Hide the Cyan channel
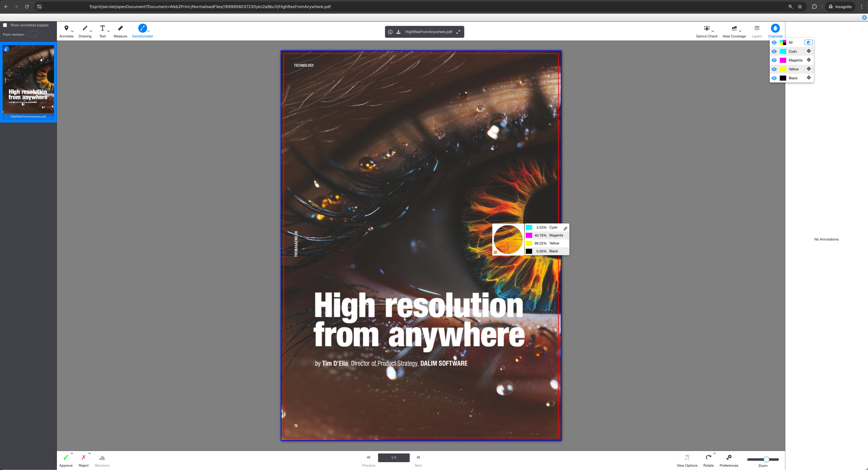868x470 pixels. point(774,51)
